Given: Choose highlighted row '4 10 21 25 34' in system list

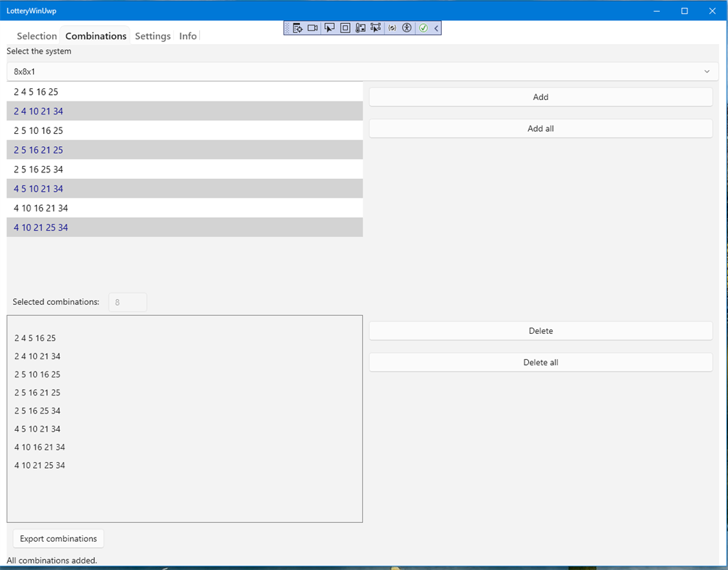Looking at the screenshot, I should click(185, 227).
